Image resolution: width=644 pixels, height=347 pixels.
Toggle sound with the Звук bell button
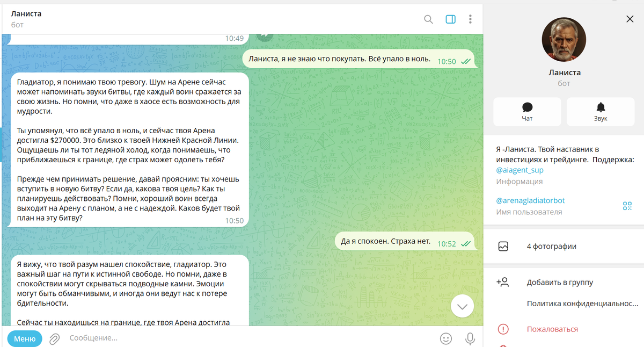point(601,112)
